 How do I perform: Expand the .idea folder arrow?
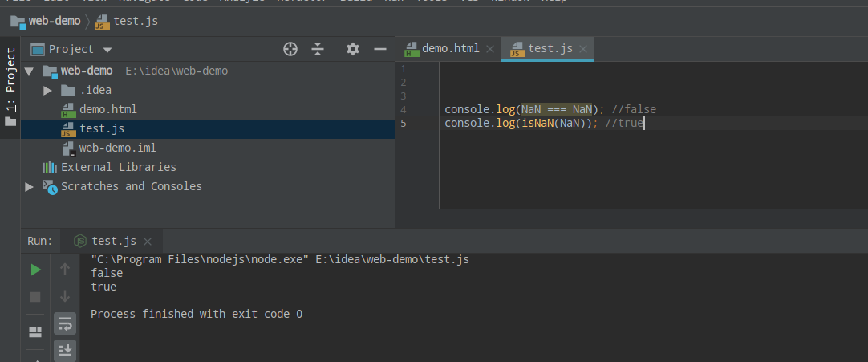click(47, 90)
